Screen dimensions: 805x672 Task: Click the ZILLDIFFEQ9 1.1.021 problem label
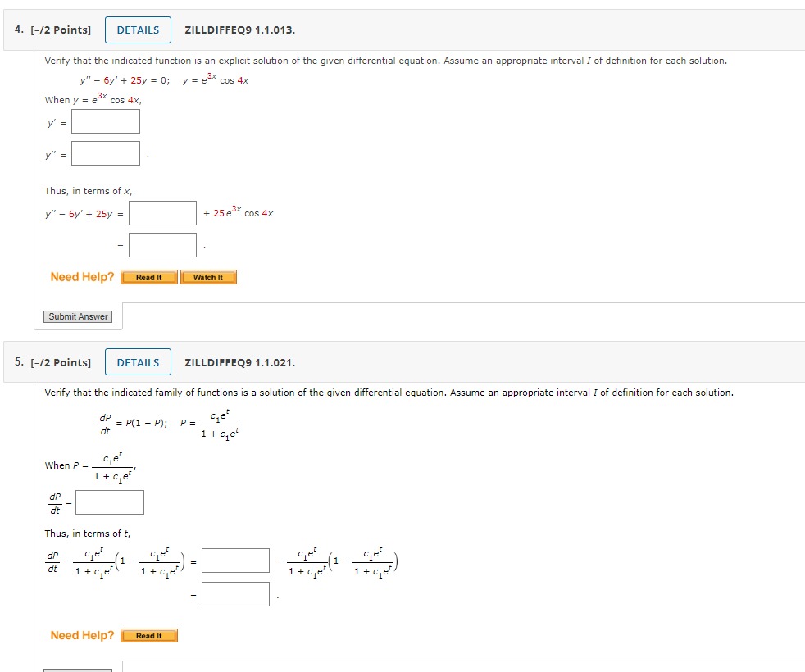point(239,361)
